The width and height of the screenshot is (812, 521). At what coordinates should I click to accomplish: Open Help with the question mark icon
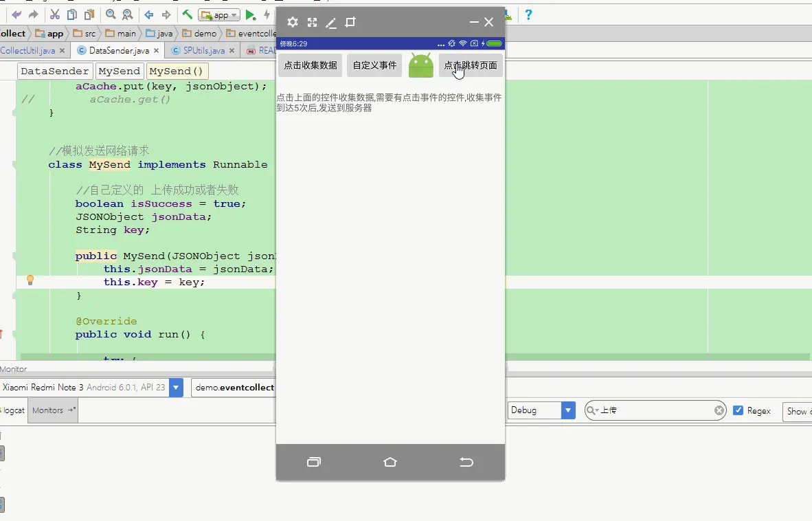[x=528, y=15]
